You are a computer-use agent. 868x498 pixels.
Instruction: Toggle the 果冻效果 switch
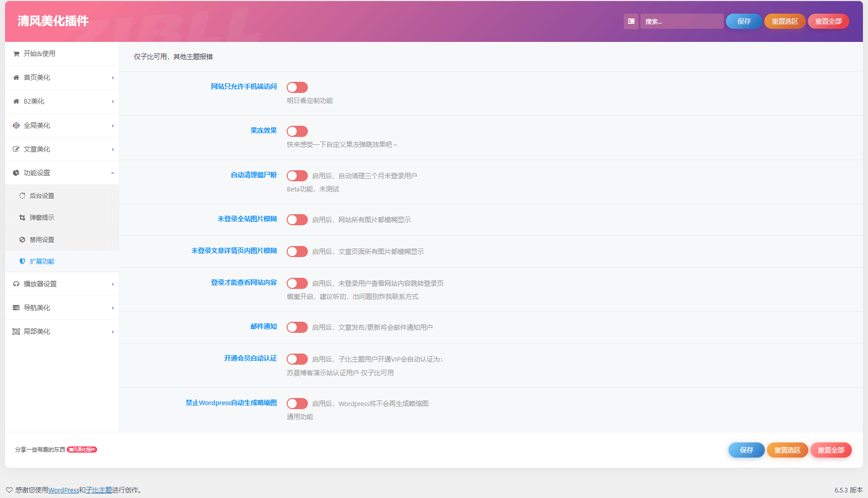pyautogui.click(x=297, y=131)
